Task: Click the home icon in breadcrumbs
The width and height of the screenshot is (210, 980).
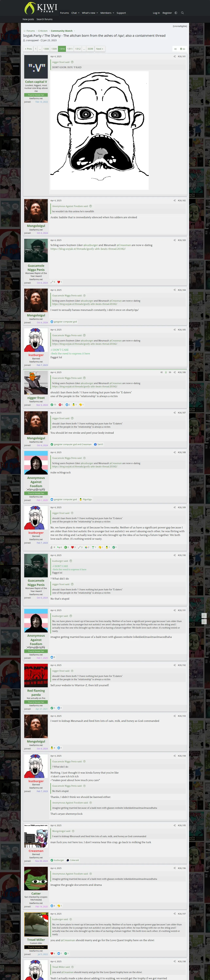Action: [24, 31]
